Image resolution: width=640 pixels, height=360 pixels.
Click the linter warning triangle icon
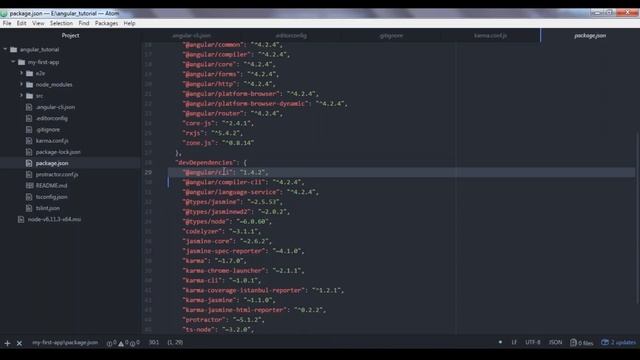(x=121, y=344)
